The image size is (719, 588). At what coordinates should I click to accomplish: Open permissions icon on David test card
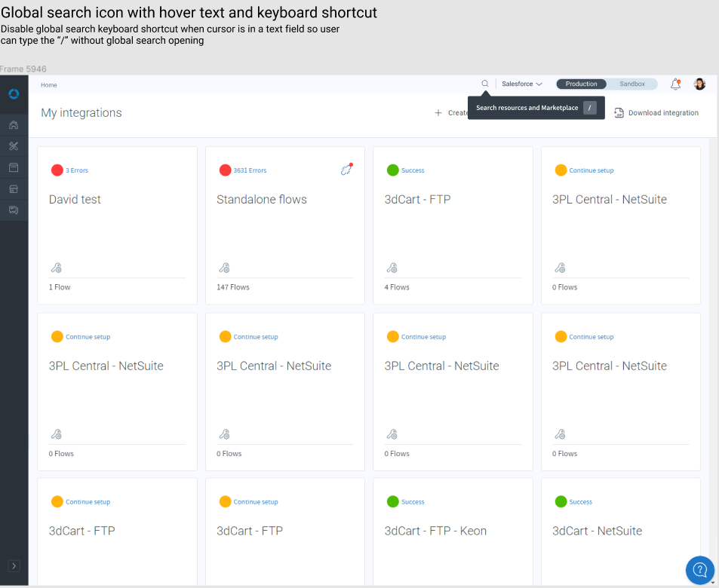(56, 268)
